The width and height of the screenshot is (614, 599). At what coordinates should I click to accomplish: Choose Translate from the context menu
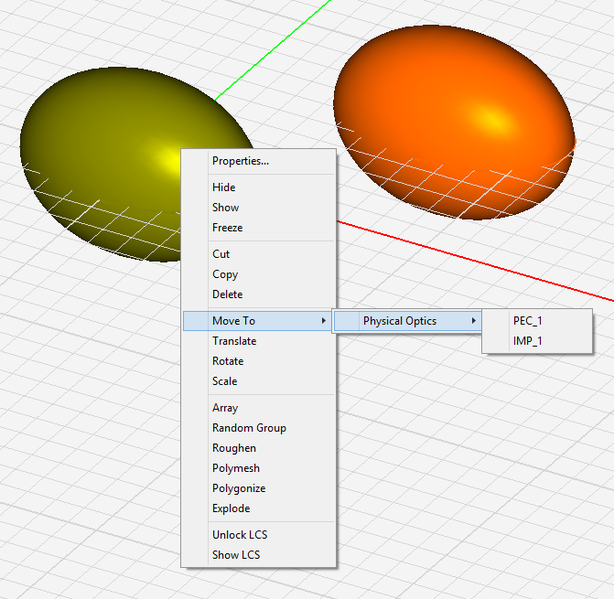(234, 341)
